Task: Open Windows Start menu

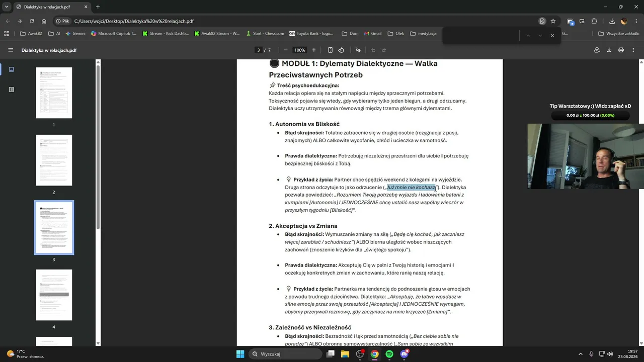Action: [240, 354]
